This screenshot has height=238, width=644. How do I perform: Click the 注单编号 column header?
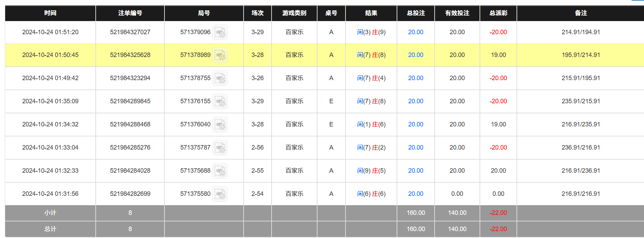click(x=130, y=13)
